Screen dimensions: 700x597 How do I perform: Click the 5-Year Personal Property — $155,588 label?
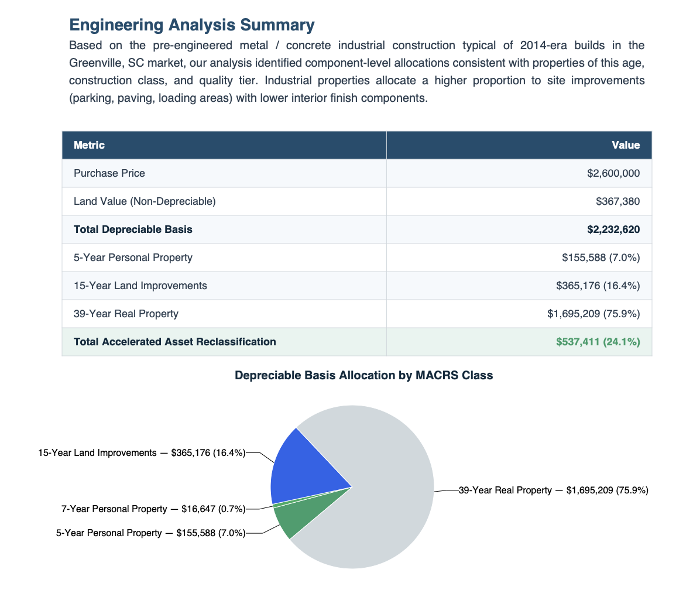tap(151, 533)
